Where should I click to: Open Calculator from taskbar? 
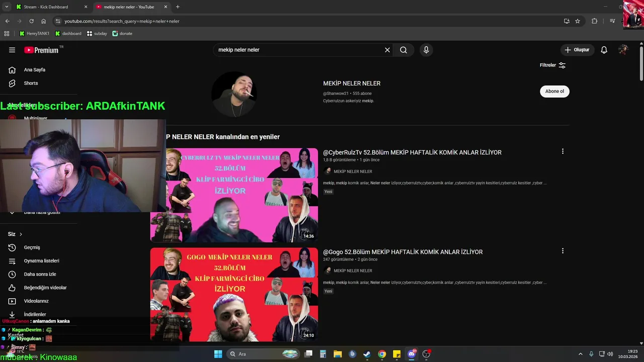point(323,354)
